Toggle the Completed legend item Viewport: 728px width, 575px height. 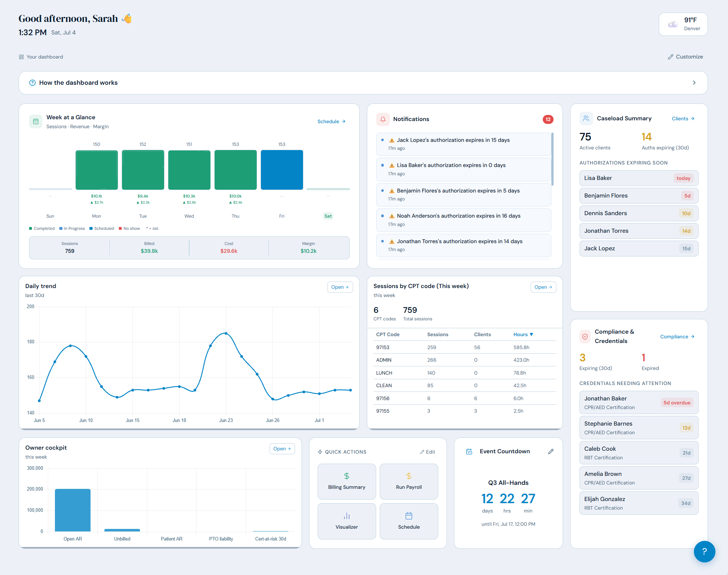[x=42, y=228]
